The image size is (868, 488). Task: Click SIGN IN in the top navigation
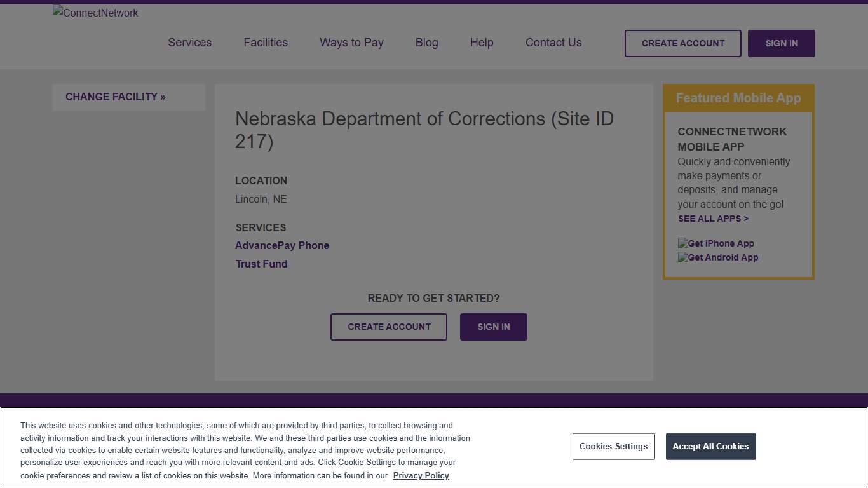(x=781, y=43)
